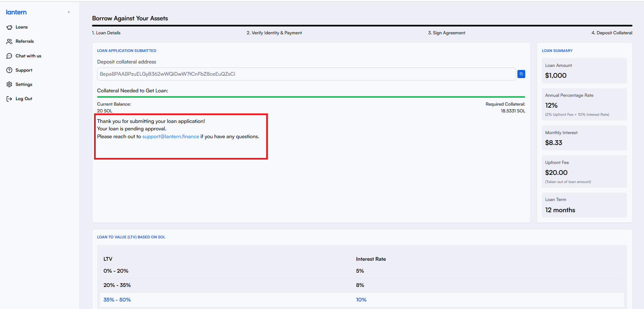The width and height of the screenshot is (644, 309).
Task: Click the 8% interest rate cell
Action: pyautogui.click(x=360, y=285)
